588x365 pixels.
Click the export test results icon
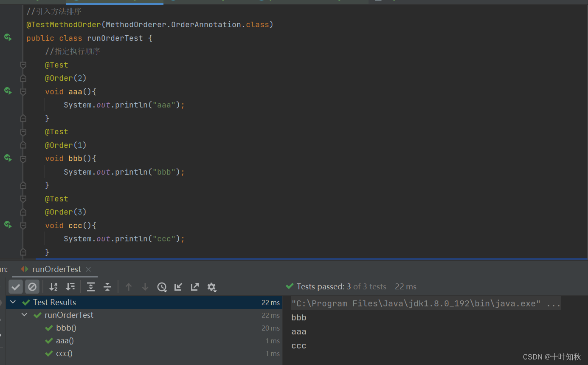pos(195,287)
